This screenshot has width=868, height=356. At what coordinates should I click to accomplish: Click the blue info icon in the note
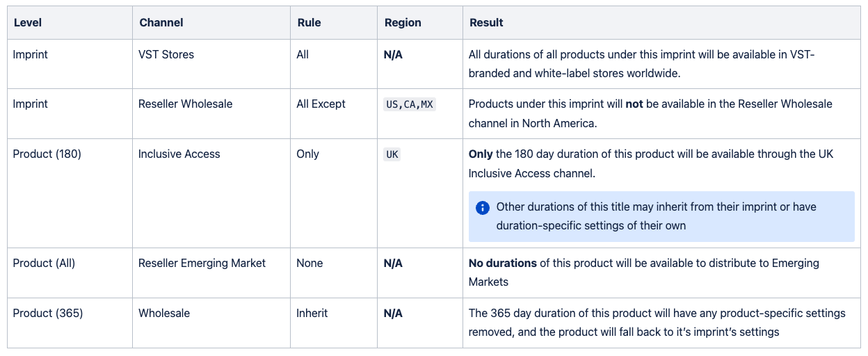483,207
